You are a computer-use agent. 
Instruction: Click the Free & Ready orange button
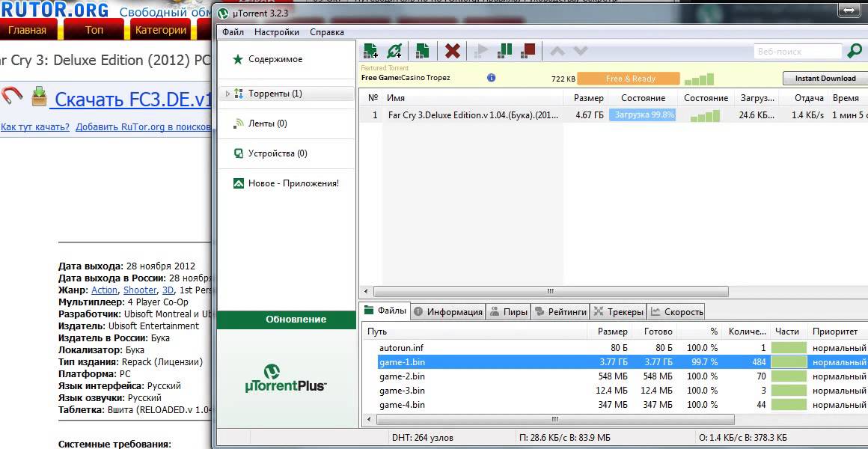coord(629,79)
